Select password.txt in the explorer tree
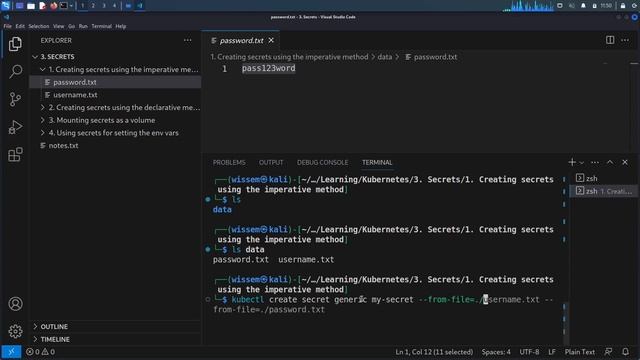 click(x=115, y=82)
